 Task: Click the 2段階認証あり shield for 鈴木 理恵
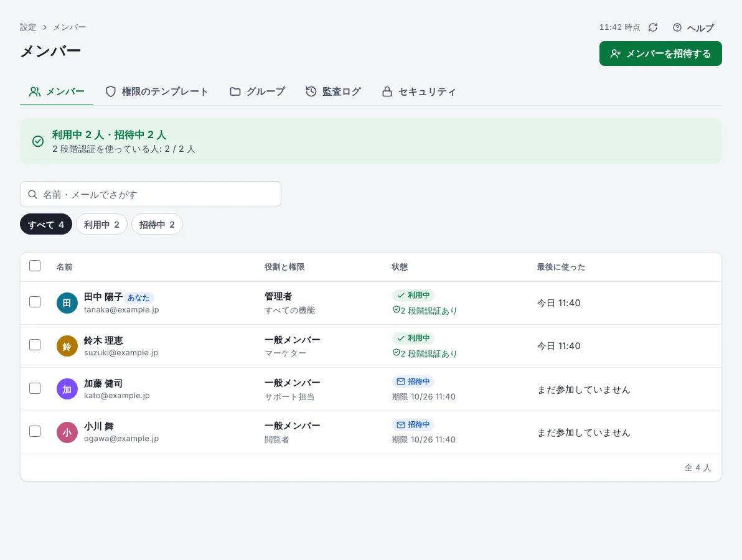coord(396,353)
